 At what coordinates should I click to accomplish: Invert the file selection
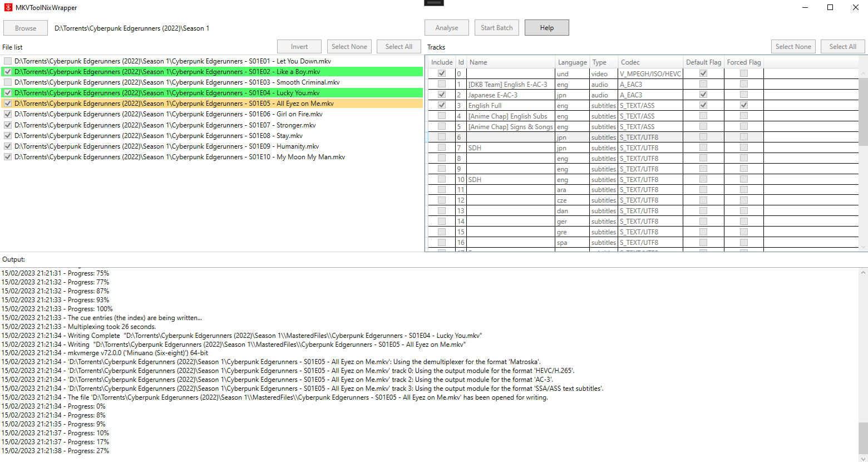tap(299, 46)
